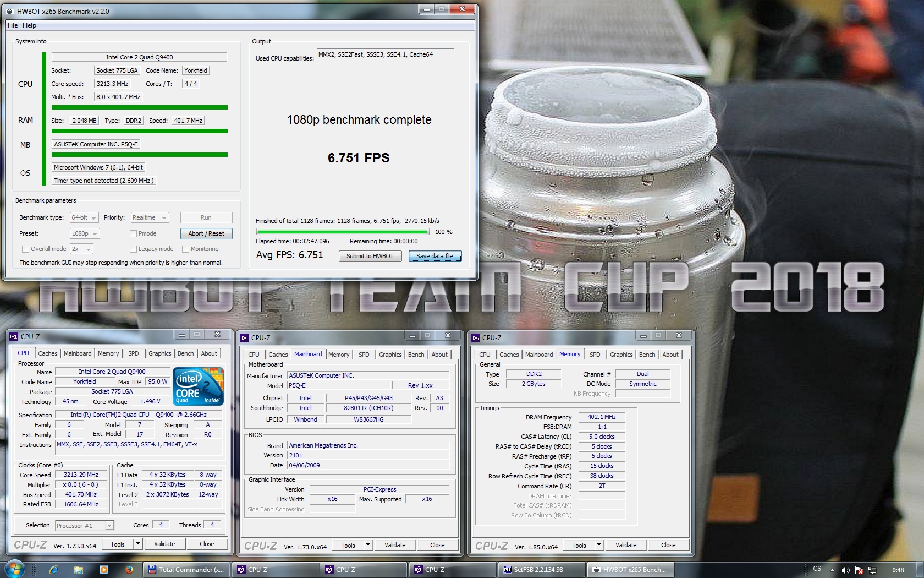Click the Memory CPU-Z window title icon
Screen dimensions: 924x578
pos(476,338)
